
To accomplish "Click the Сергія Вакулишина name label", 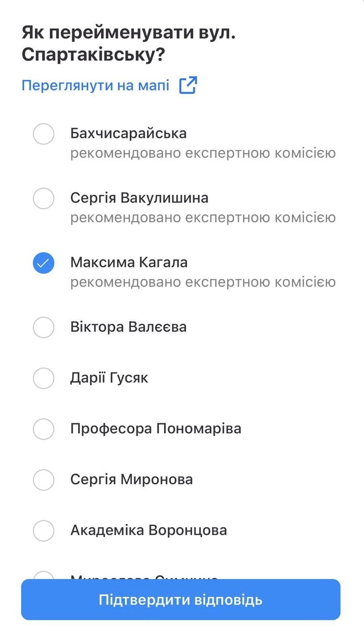I will coord(139,198).
